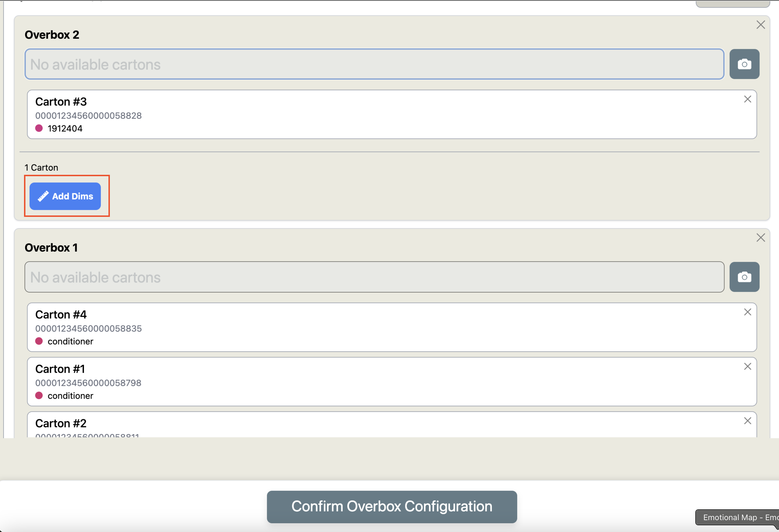
Task: Click the pink dot next to 1912404
Action: click(x=39, y=128)
